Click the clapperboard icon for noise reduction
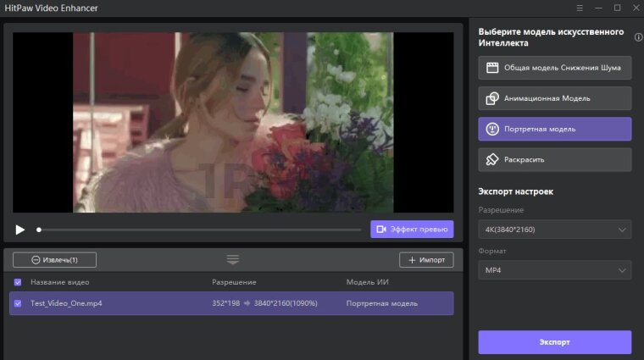The image size is (644, 360). point(491,67)
